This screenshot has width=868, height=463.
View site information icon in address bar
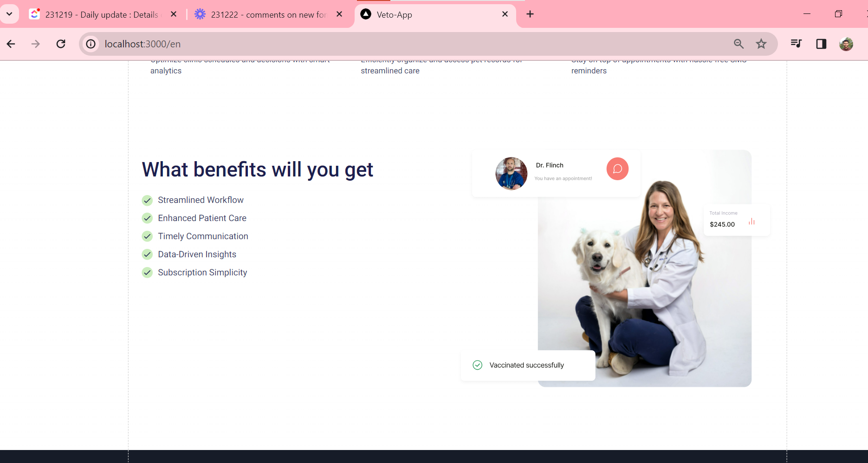point(91,44)
